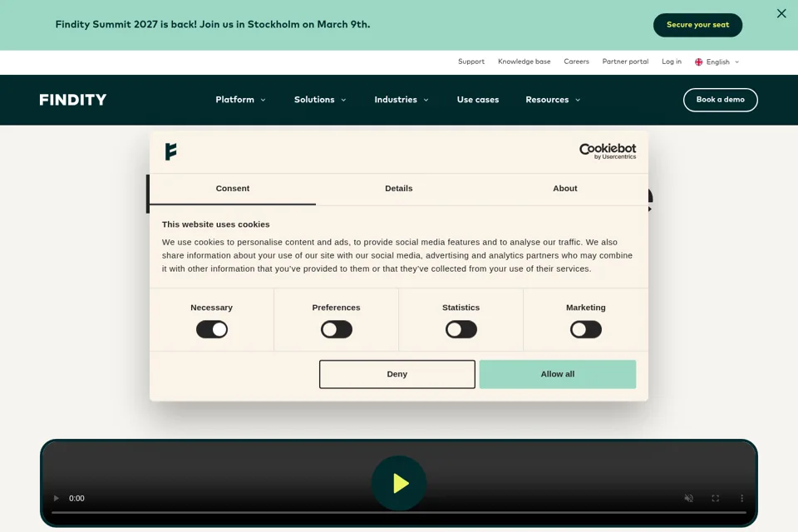Enable the Statistics cookies switch
Screen dimensions: 798x532
click(461, 329)
